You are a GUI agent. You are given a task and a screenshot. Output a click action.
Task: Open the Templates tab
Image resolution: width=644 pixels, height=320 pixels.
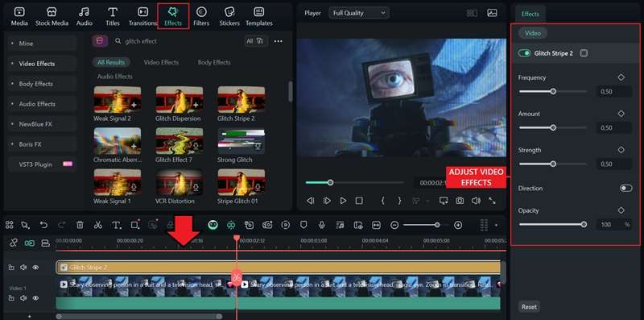(258, 16)
